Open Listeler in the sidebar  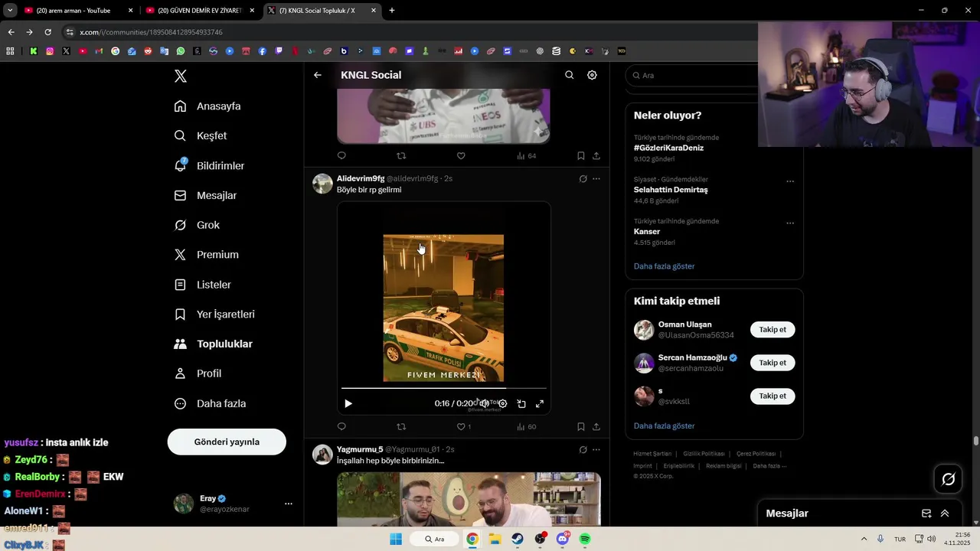203,285
